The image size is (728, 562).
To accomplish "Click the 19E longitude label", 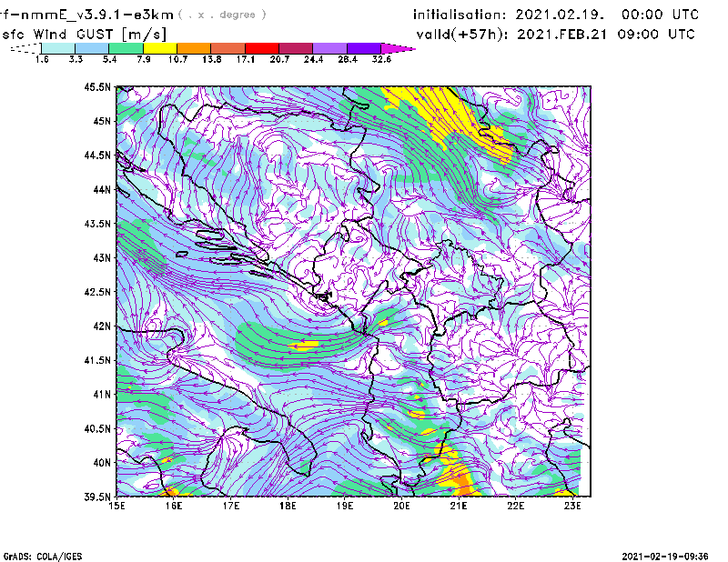I will (345, 506).
